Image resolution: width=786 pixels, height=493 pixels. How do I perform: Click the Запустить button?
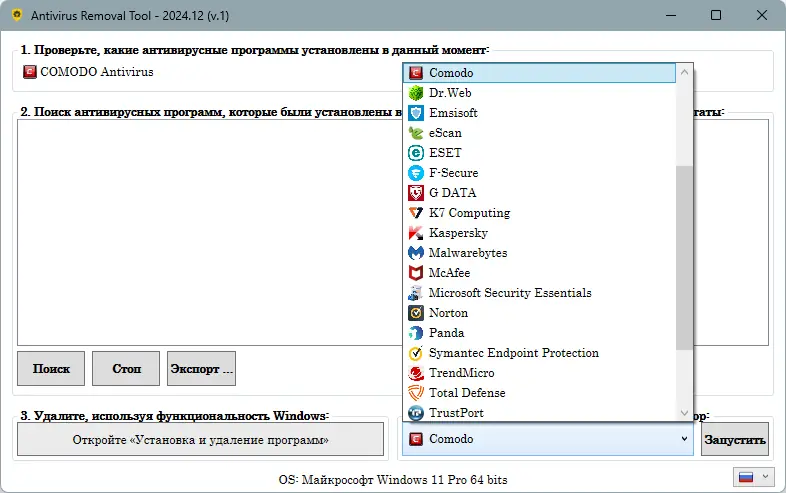pos(735,439)
